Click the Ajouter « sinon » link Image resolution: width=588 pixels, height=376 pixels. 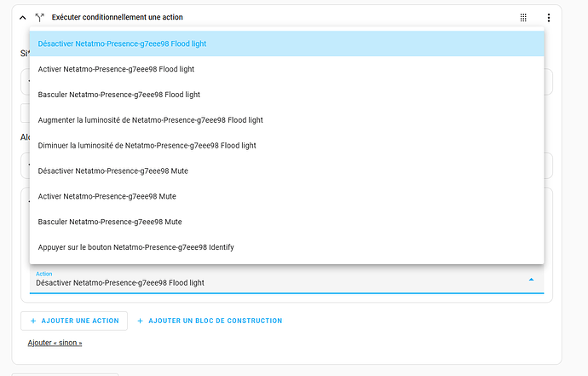55,343
